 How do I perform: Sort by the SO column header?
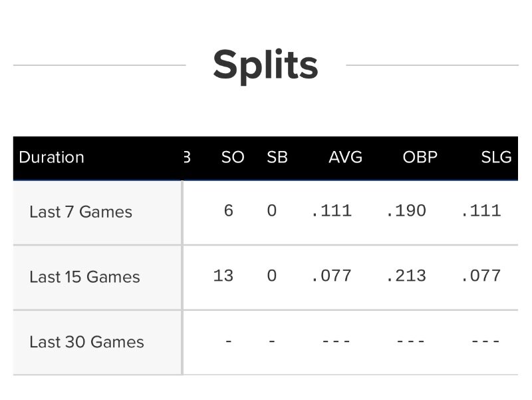[233, 158]
